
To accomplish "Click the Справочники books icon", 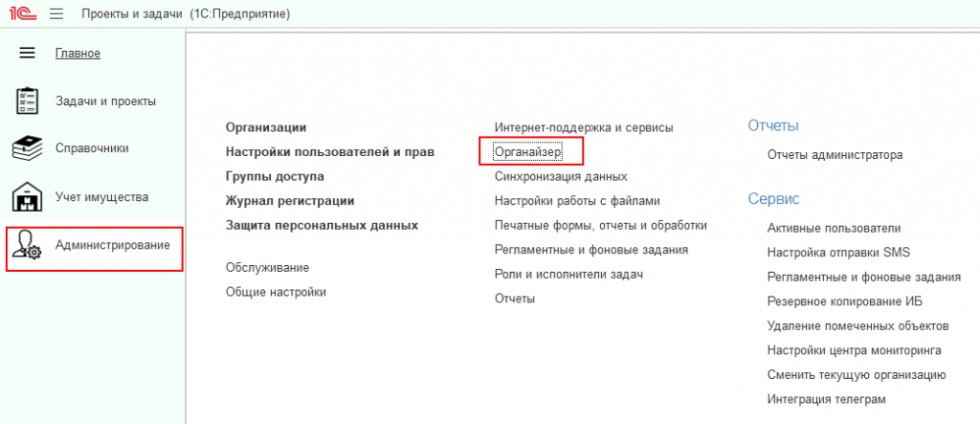I will (x=27, y=149).
